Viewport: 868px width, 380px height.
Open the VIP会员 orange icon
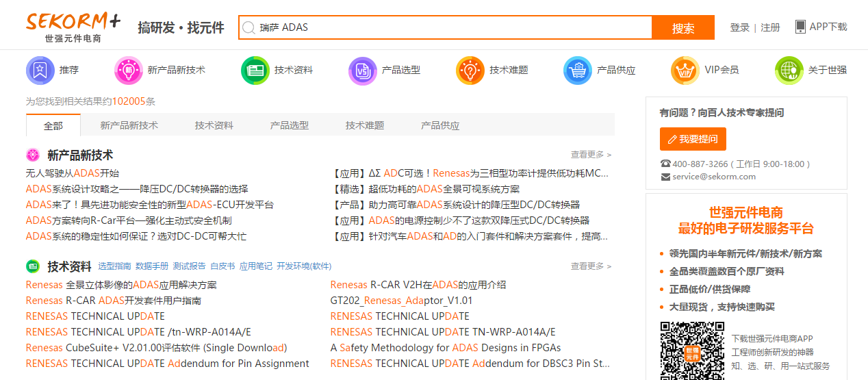point(685,71)
